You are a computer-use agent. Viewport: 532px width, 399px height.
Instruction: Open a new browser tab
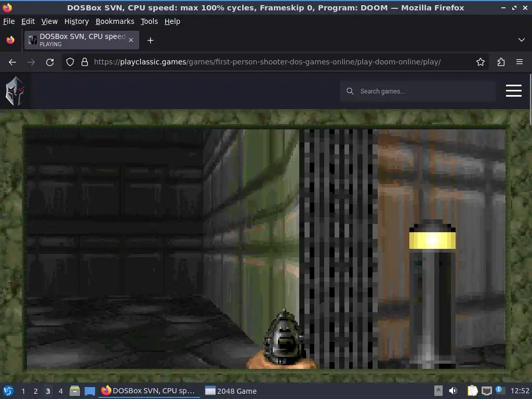point(150,41)
